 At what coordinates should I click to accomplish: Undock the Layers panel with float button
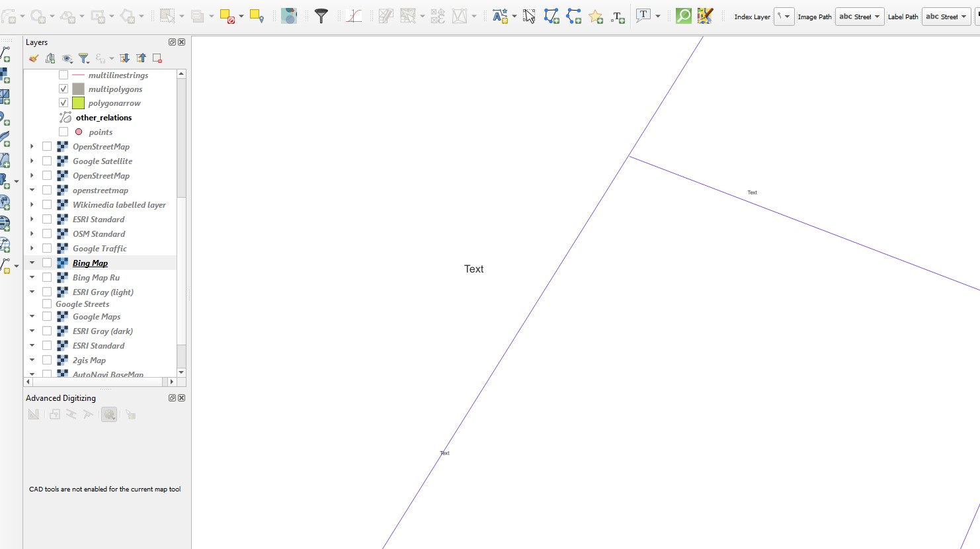172,42
